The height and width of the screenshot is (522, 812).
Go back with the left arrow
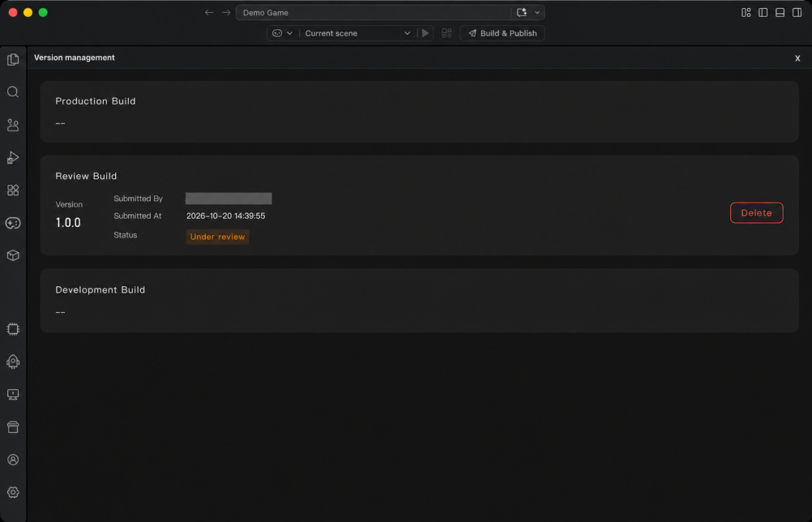point(209,12)
